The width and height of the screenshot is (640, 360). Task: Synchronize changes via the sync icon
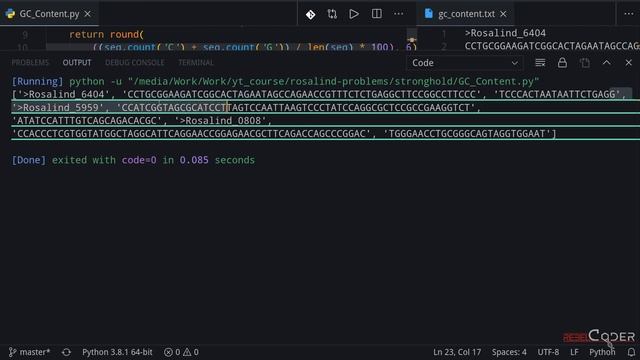(66, 352)
